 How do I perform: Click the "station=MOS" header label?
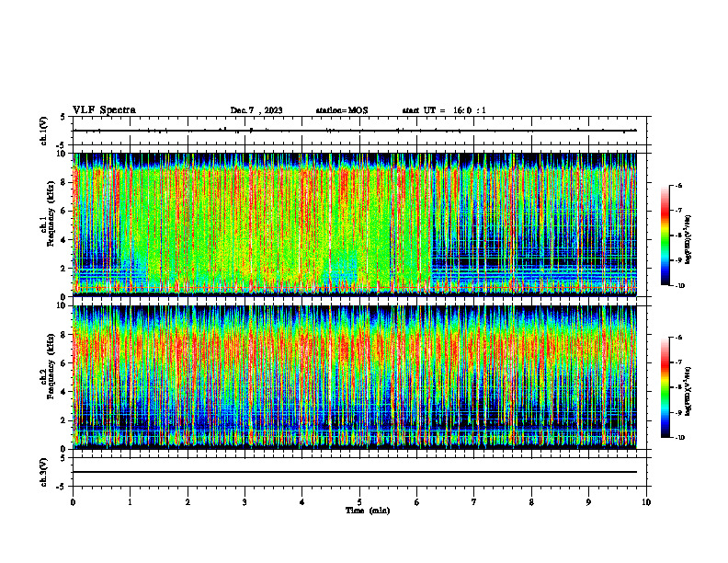(x=342, y=110)
